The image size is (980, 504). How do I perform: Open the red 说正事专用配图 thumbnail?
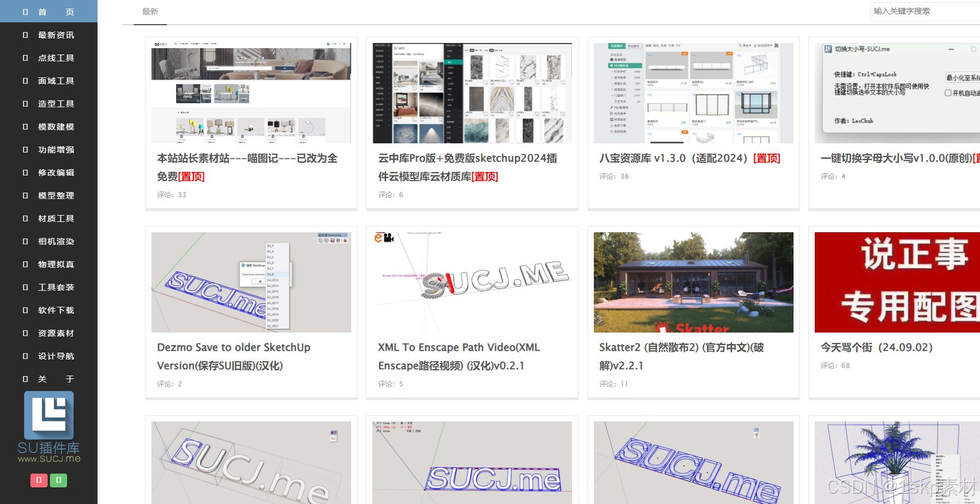click(897, 282)
